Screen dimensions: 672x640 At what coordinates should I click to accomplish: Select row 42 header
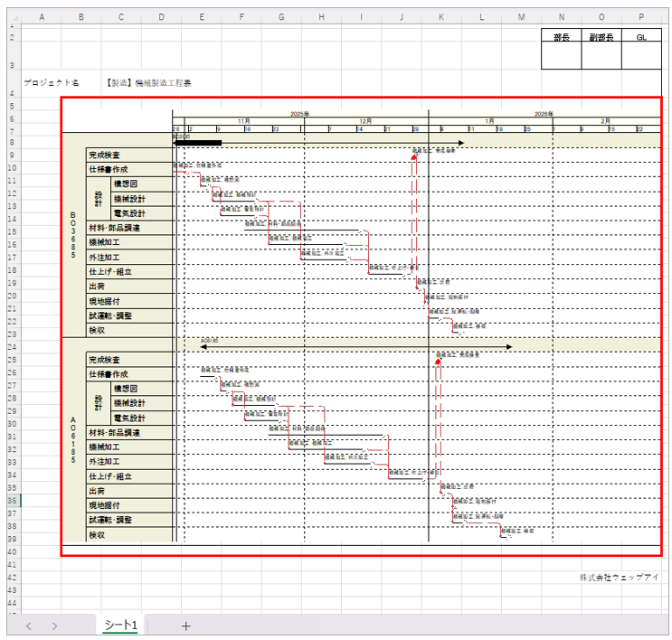tap(12, 576)
